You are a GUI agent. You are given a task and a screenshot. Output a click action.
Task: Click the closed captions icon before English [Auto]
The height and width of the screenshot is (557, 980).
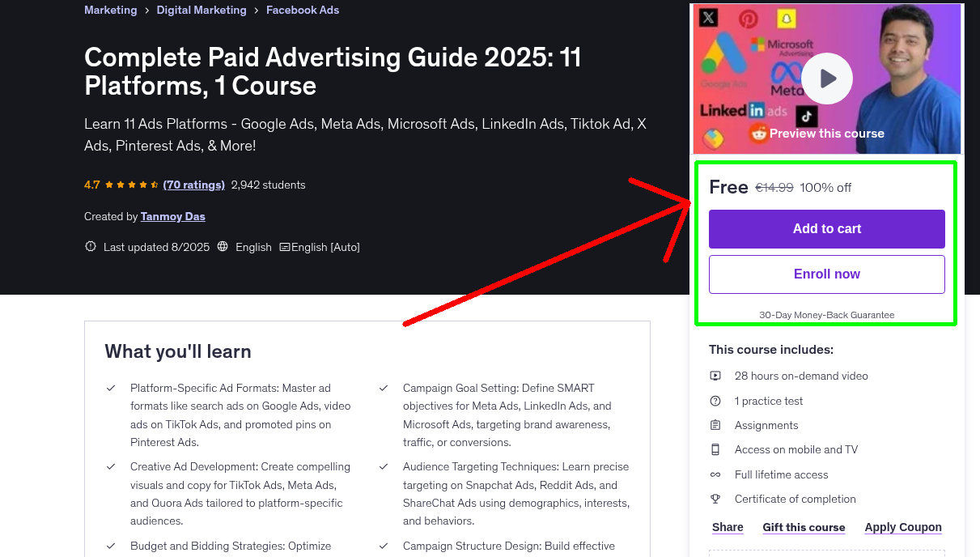[285, 247]
